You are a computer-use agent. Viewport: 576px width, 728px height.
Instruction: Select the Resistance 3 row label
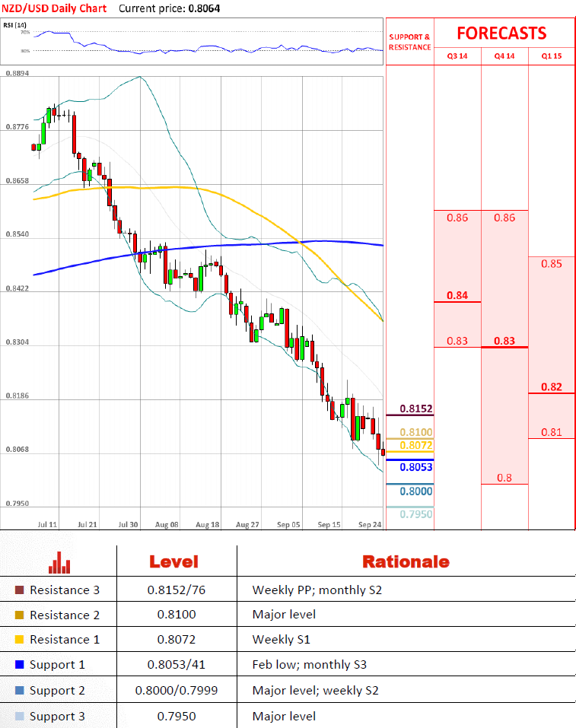coord(65,590)
